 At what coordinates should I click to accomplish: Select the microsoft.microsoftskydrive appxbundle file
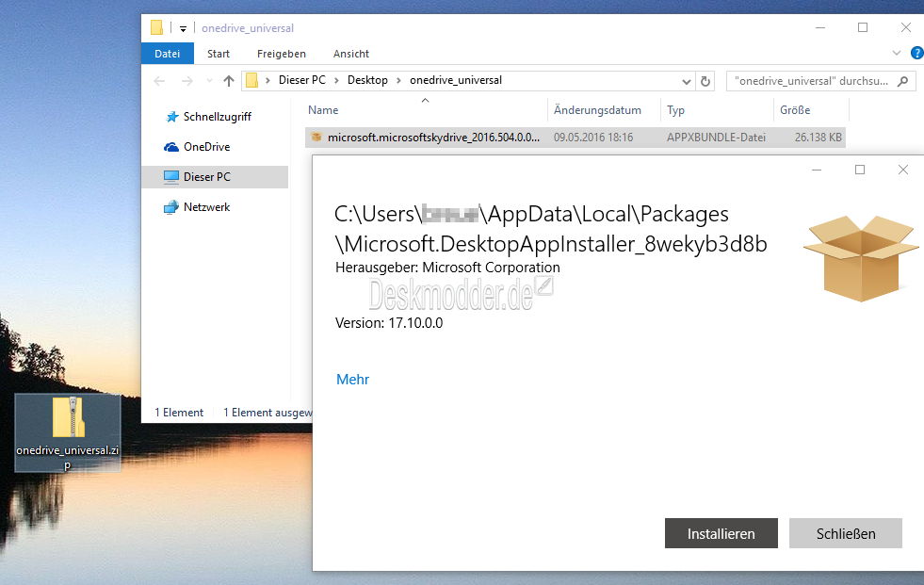(x=575, y=138)
